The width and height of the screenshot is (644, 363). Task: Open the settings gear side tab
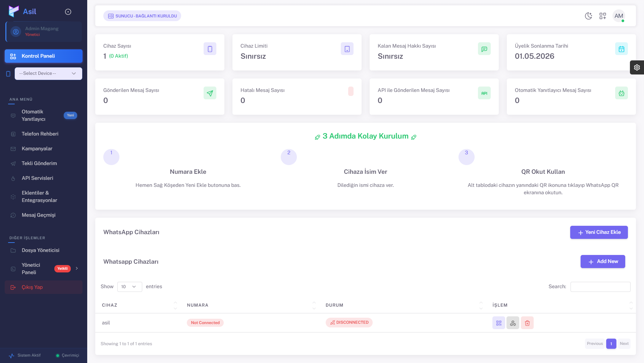[637, 67]
